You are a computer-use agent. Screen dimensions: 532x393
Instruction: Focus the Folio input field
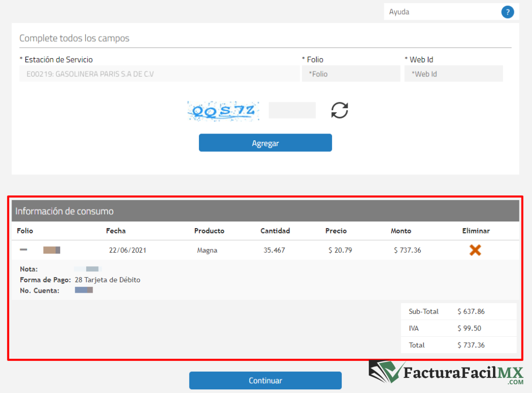pyautogui.click(x=351, y=74)
